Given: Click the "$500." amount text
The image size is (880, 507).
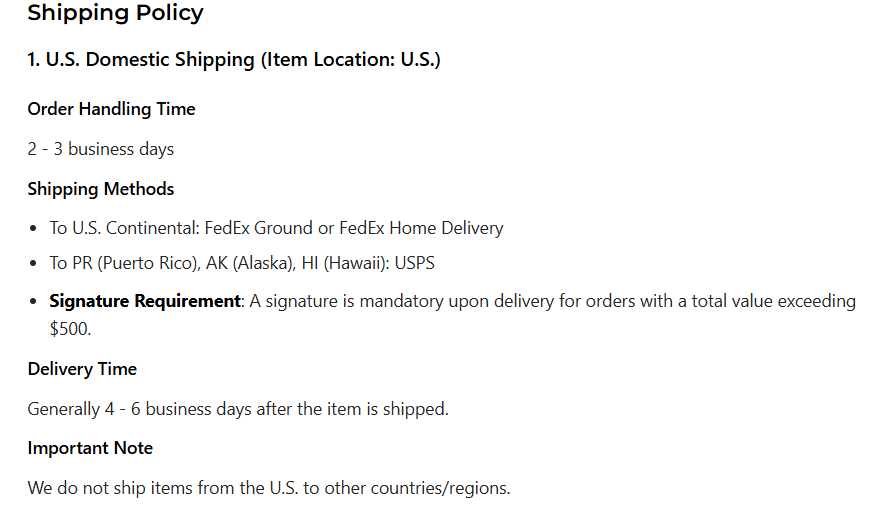Looking at the screenshot, I should pyautogui.click(x=70, y=326).
